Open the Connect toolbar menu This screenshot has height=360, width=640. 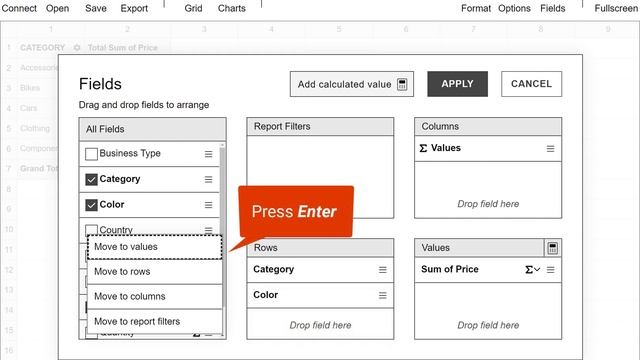(x=19, y=8)
